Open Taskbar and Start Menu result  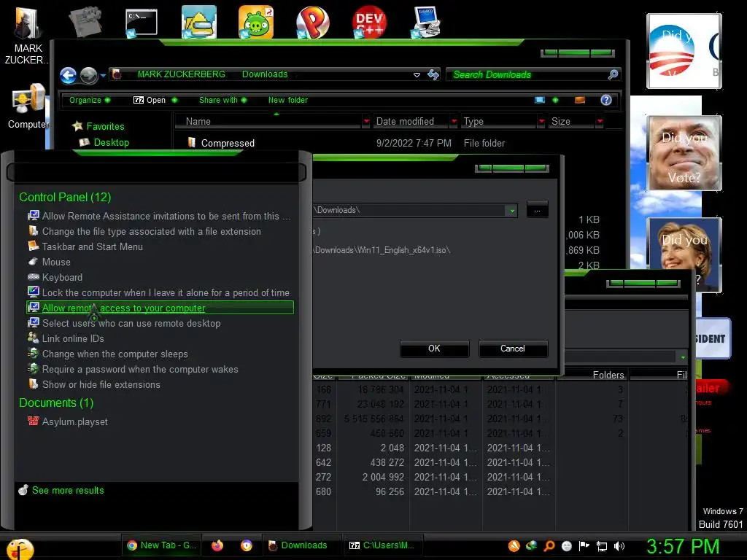[93, 246]
